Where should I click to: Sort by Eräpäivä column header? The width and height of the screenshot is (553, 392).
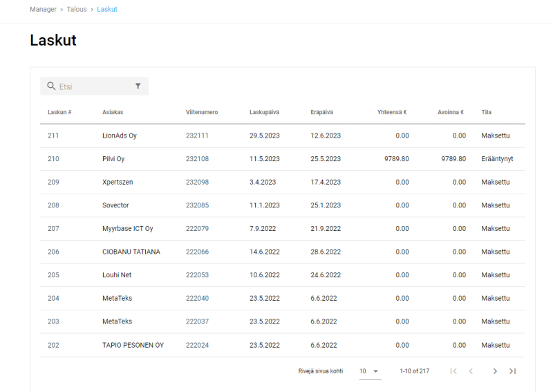click(x=321, y=112)
